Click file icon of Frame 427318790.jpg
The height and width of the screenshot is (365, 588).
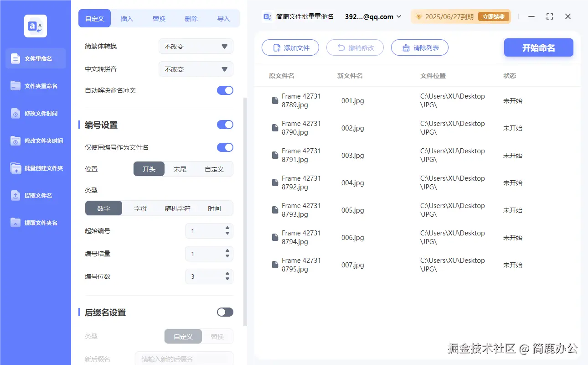275,128
